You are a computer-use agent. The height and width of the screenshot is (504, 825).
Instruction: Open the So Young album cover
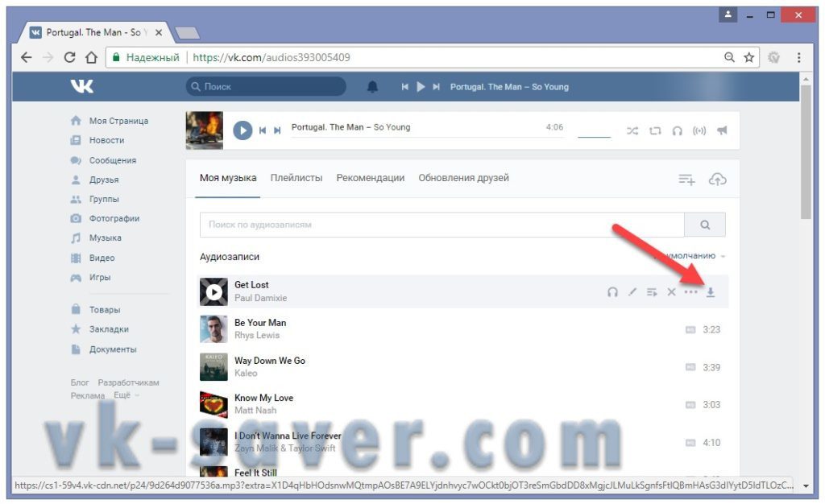click(x=205, y=130)
